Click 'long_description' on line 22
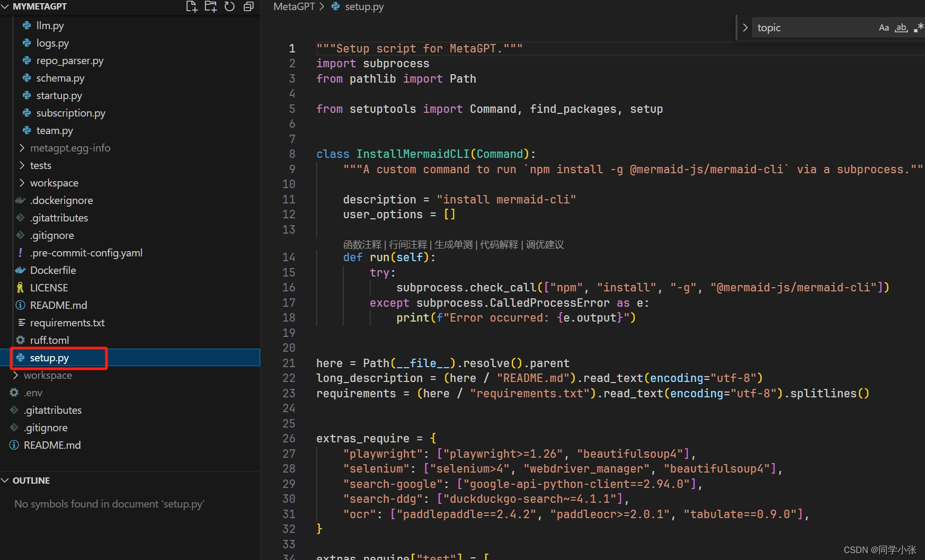 [x=369, y=378]
